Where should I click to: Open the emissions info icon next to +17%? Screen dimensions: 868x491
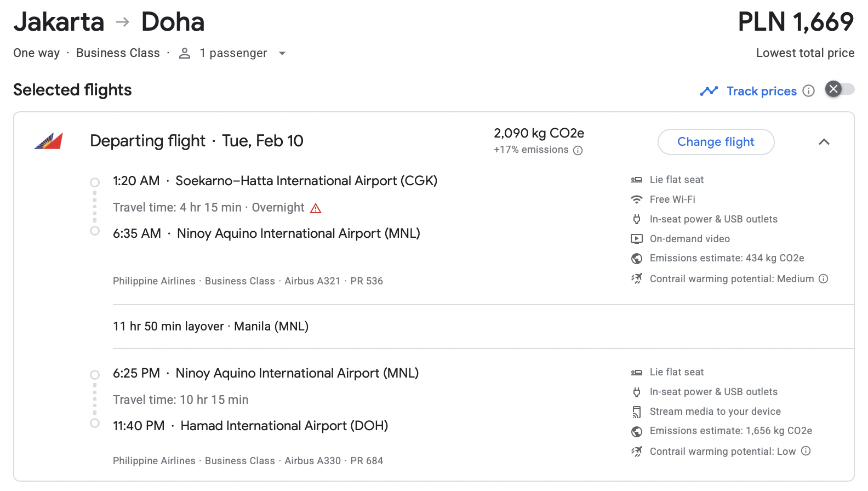(578, 150)
